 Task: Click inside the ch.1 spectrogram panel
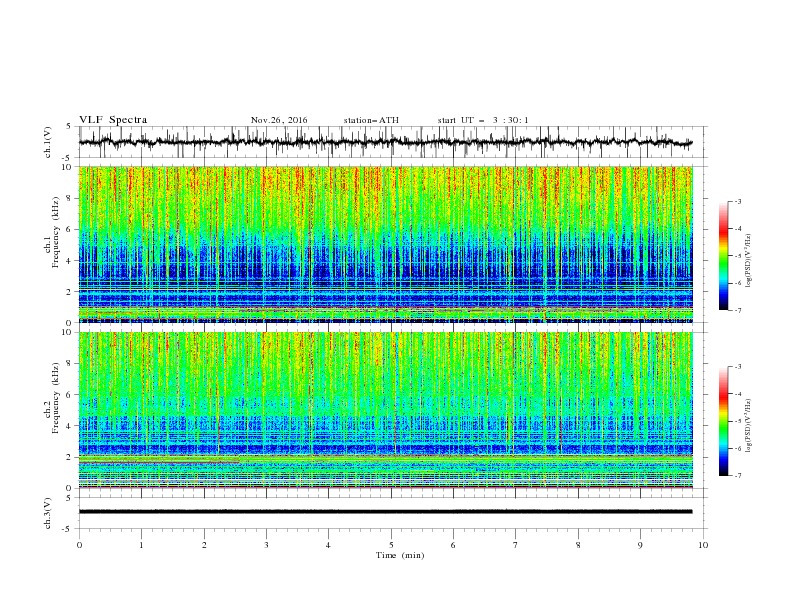386,244
